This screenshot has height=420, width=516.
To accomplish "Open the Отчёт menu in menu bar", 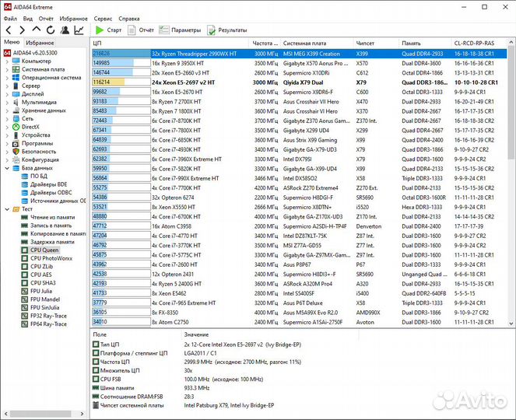I will click(46, 19).
